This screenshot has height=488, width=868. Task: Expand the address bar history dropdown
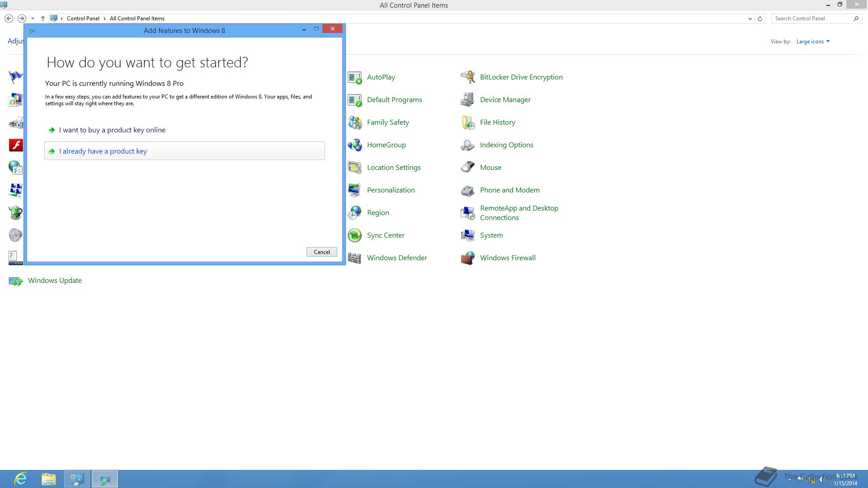(x=750, y=19)
